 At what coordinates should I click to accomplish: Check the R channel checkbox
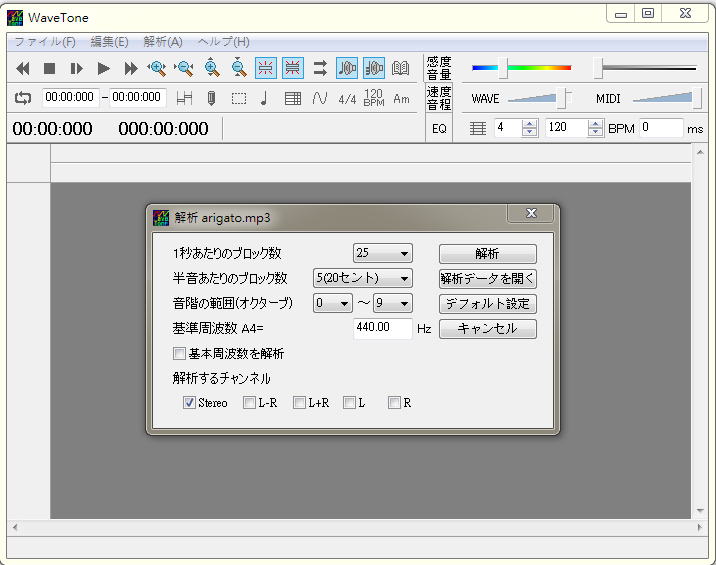(394, 402)
